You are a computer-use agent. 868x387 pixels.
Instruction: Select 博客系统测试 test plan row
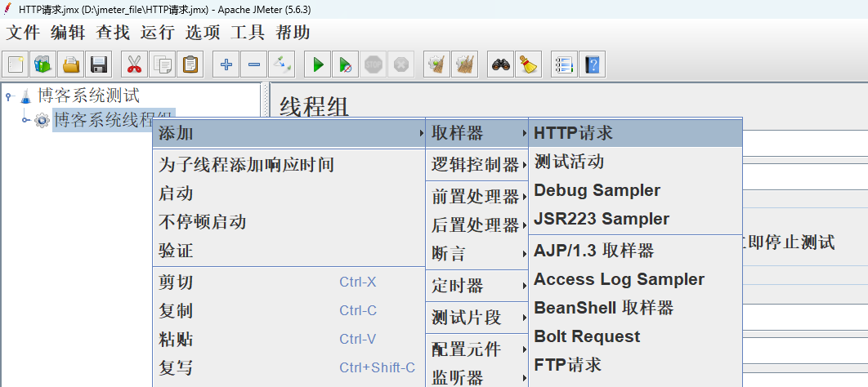tap(88, 96)
